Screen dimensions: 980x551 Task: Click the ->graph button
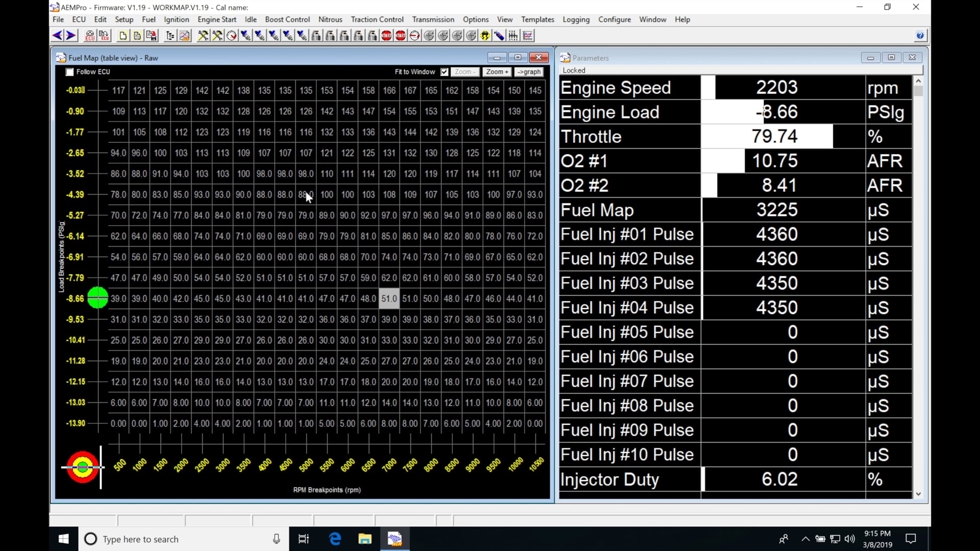[529, 72]
